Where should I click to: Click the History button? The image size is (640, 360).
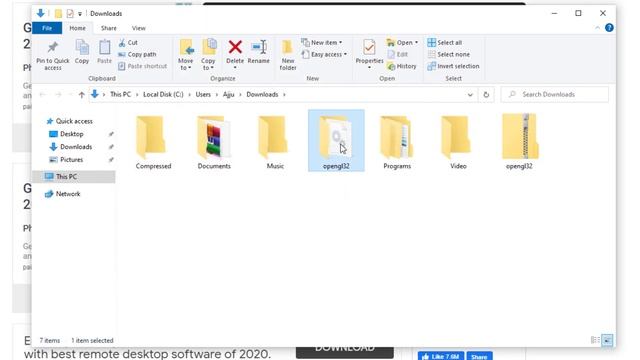point(402,66)
